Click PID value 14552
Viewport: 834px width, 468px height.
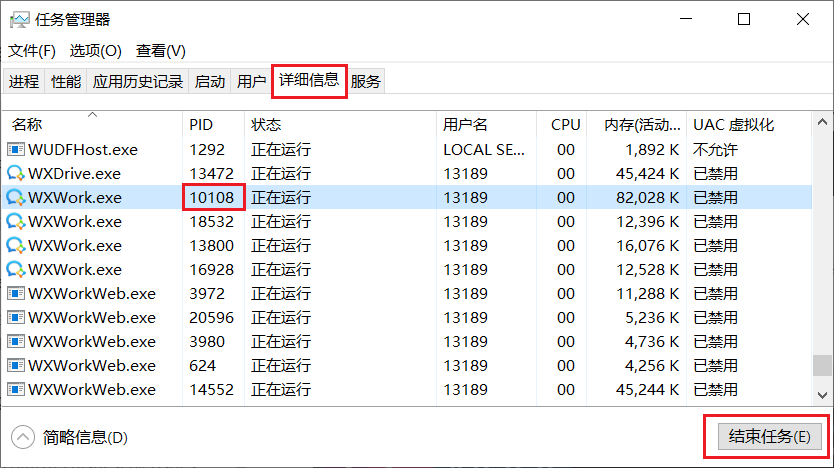[212, 389]
